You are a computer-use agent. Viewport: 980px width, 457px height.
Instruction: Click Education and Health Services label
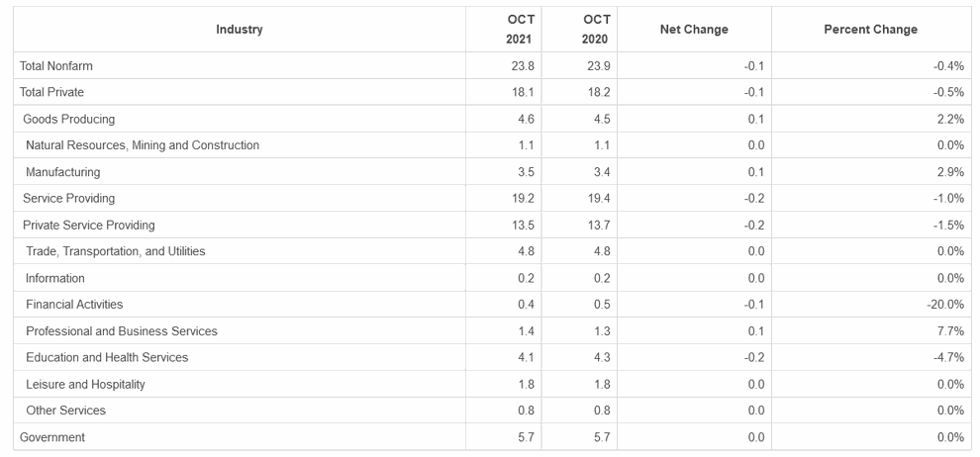107,358
